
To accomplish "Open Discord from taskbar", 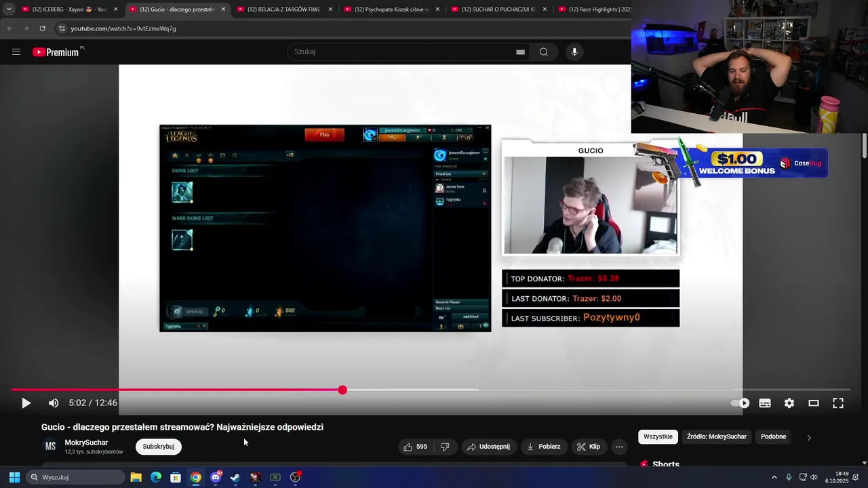I will [216, 477].
